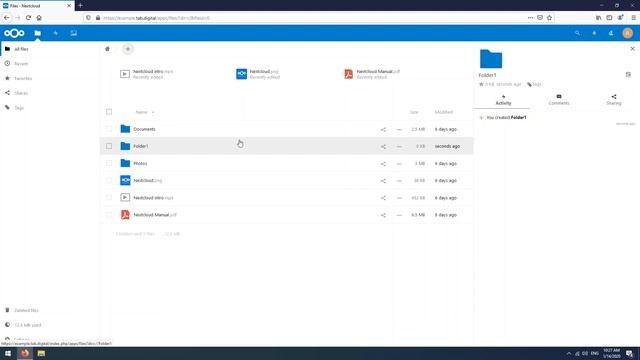Click share icon for Documents row

[x=383, y=129]
